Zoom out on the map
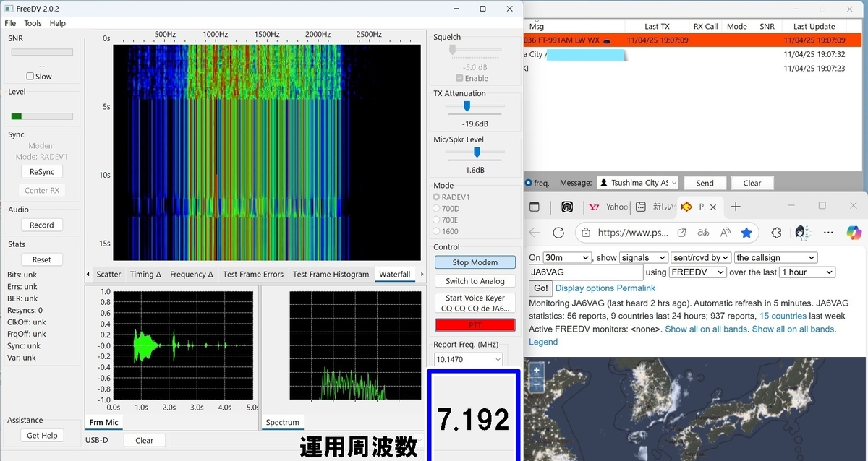The height and width of the screenshot is (461, 868). pos(537,384)
